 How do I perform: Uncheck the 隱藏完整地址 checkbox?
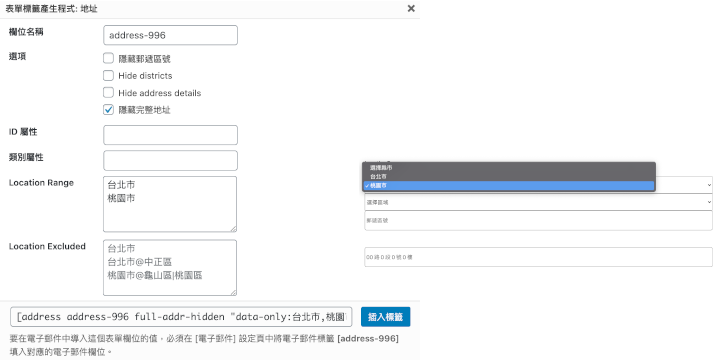click(108, 110)
